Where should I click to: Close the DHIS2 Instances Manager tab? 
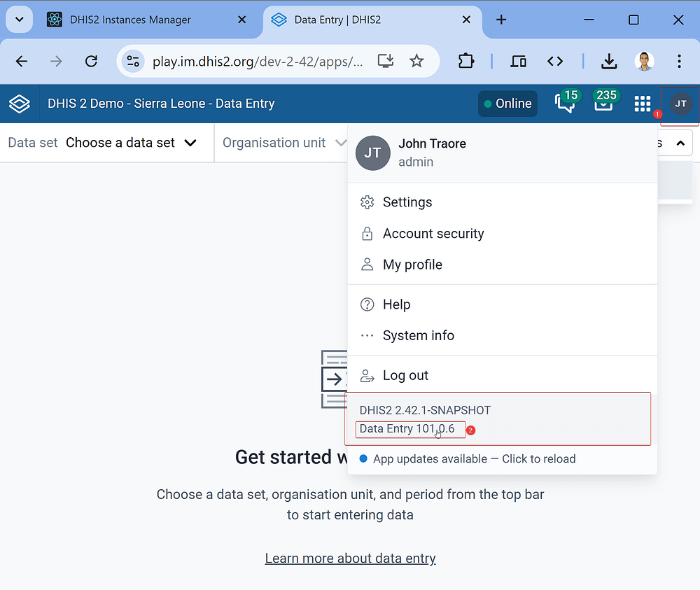[242, 20]
